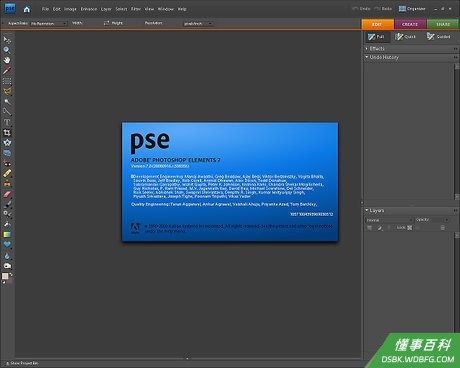The image size is (460, 368).
Task: Click the pse application logo
Action: (x=10, y=8)
